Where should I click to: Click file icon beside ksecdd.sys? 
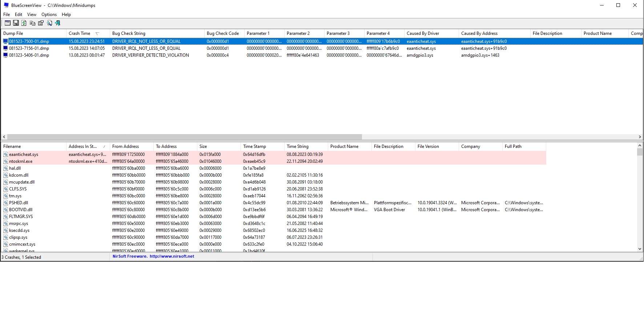(5, 230)
